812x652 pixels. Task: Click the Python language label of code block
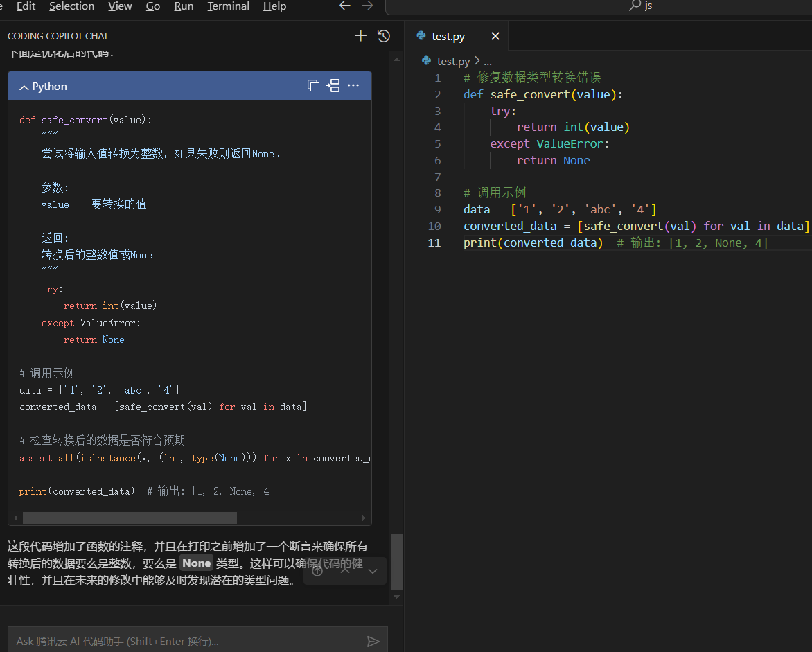50,87
